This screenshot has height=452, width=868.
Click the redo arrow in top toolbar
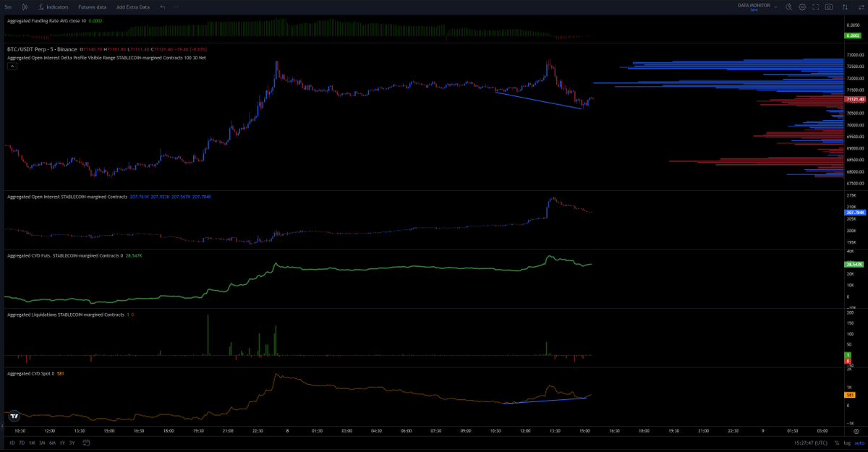(176, 7)
